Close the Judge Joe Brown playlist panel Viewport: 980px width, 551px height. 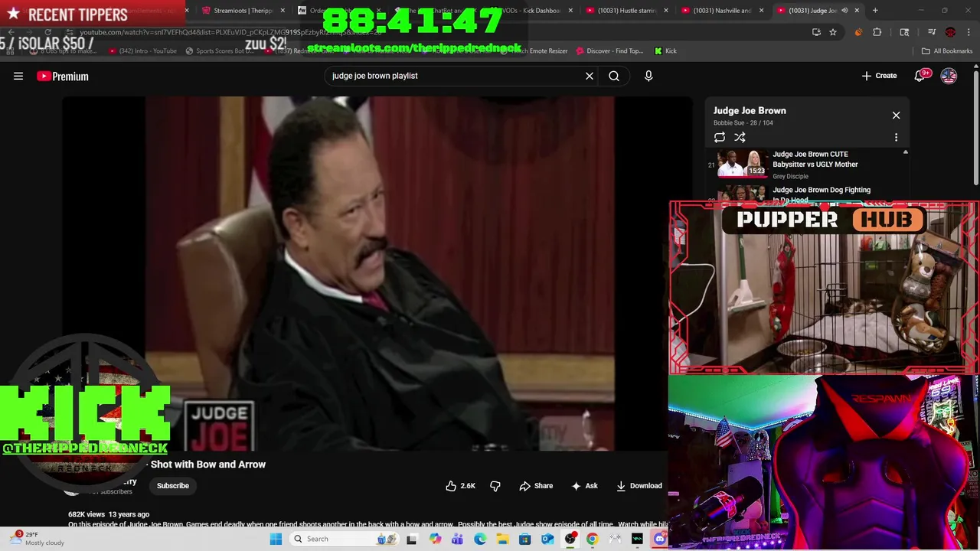tap(896, 115)
